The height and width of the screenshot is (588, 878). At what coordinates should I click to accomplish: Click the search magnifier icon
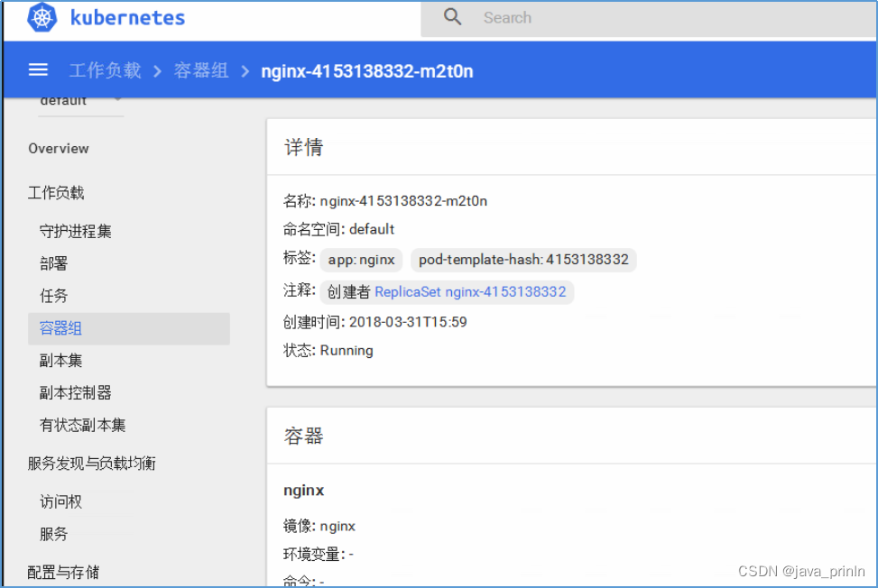point(452,17)
